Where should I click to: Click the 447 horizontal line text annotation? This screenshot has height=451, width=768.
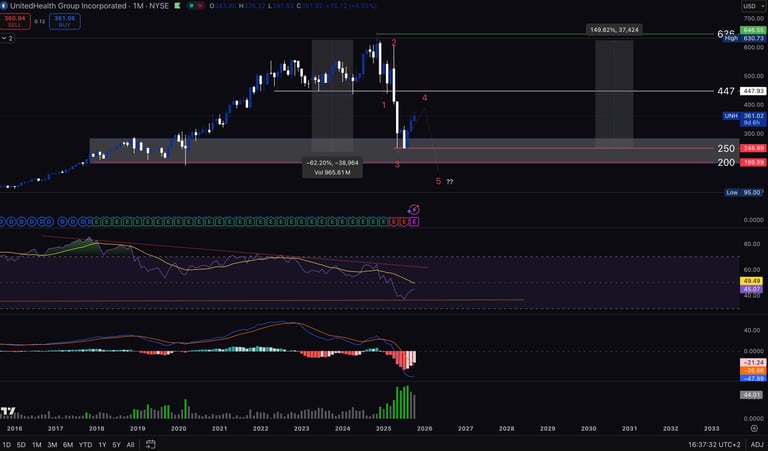725,91
